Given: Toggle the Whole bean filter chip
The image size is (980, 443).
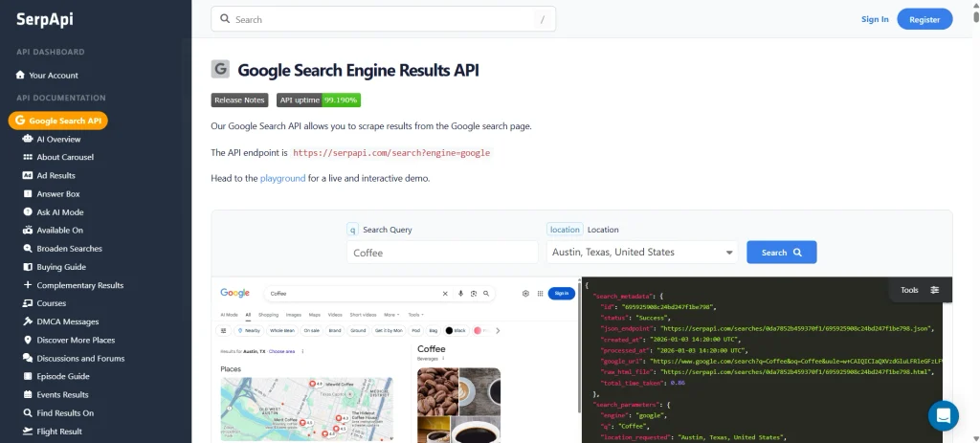Looking at the screenshot, I should (x=282, y=330).
